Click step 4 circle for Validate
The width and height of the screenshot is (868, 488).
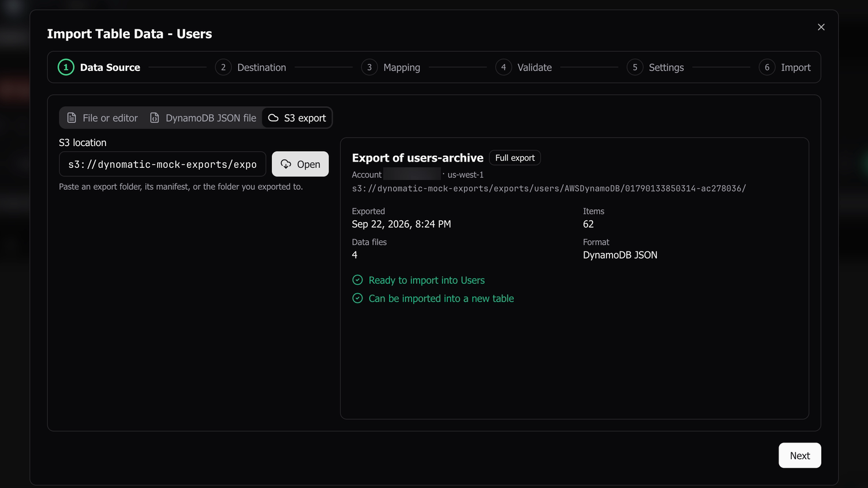click(503, 67)
